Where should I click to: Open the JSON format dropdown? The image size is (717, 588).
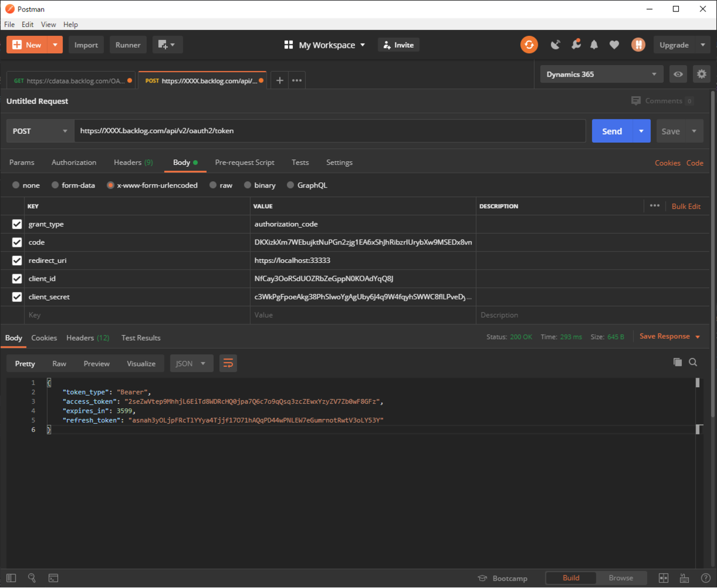point(192,363)
